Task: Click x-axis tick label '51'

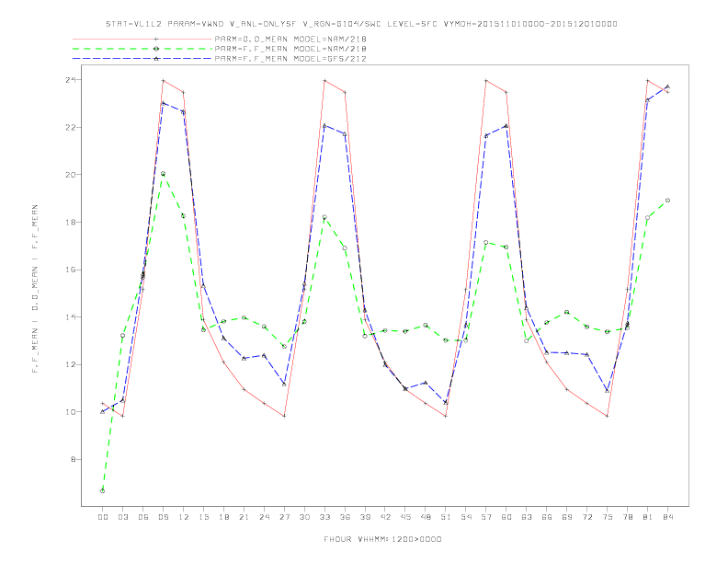Action: [446, 517]
